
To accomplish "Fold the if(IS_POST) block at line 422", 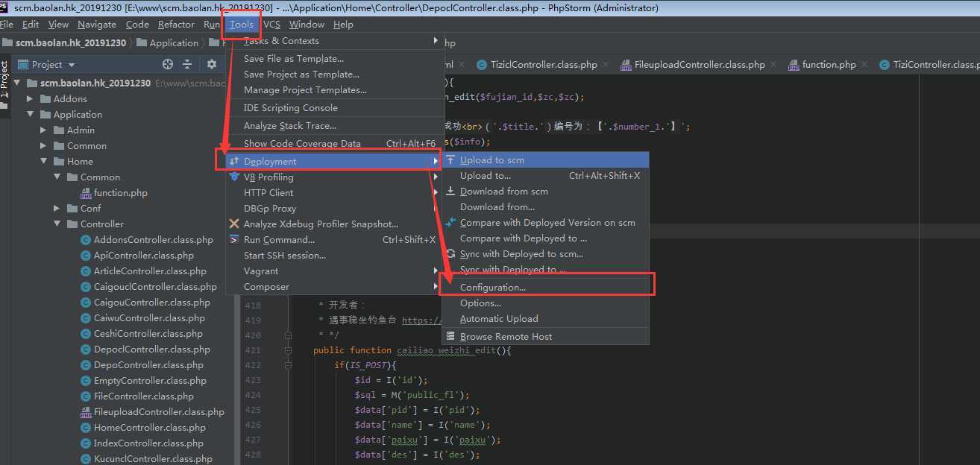I will point(288,365).
